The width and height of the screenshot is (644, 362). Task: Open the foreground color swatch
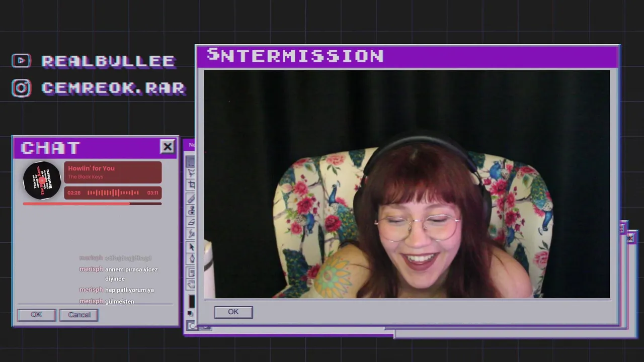point(192,301)
